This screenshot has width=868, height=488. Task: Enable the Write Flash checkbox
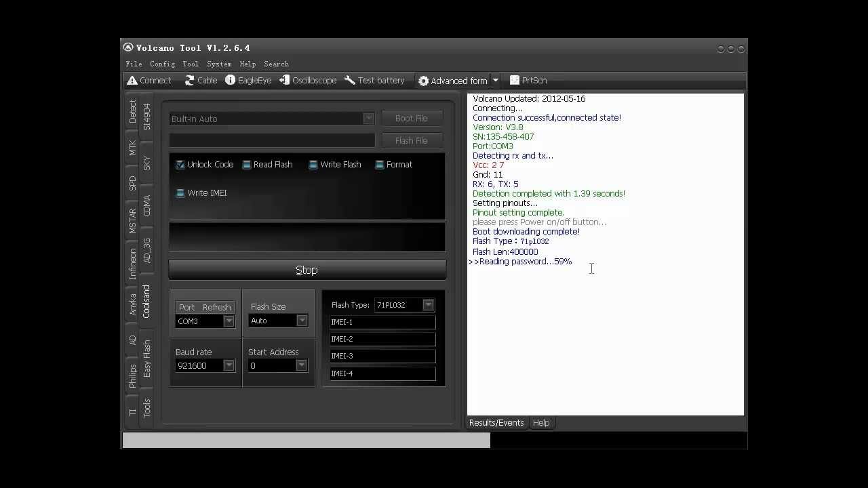tap(313, 165)
